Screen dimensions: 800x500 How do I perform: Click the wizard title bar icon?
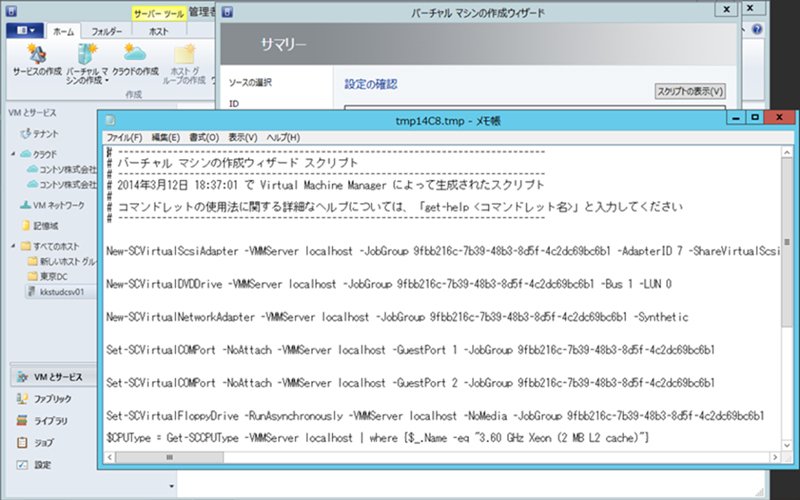pos(228,12)
